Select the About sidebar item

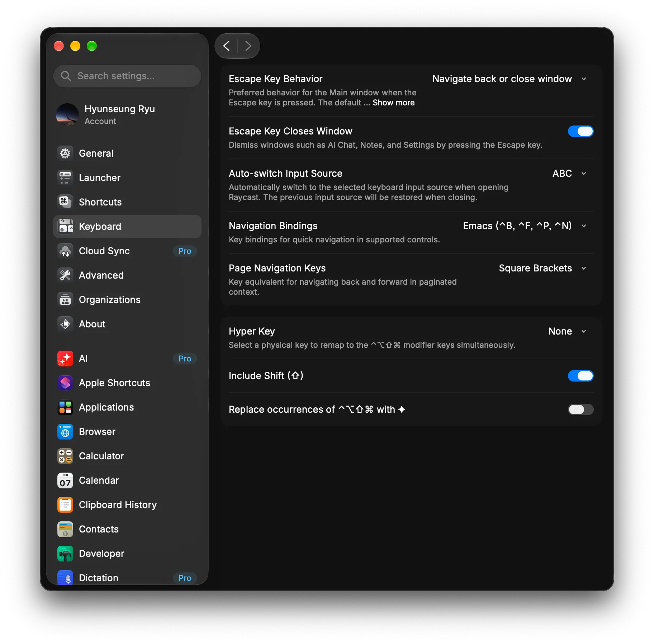click(127, 324)
